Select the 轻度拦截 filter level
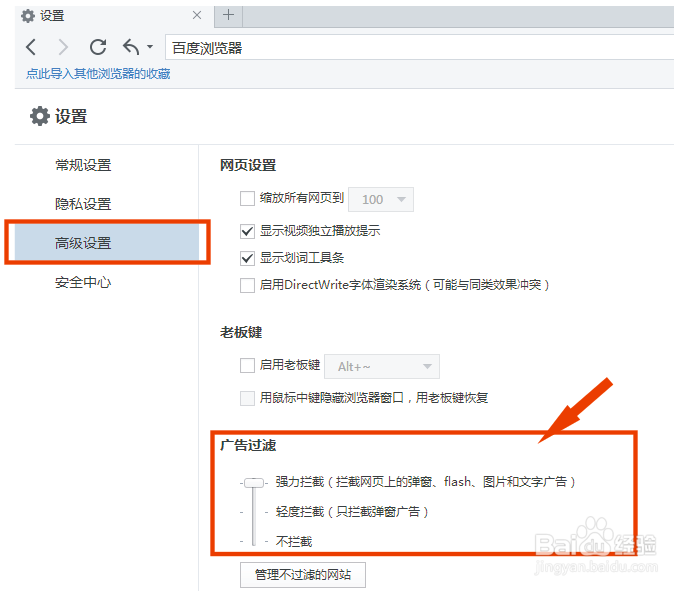This screenshot has height=591, width=697. click(352, 512)
